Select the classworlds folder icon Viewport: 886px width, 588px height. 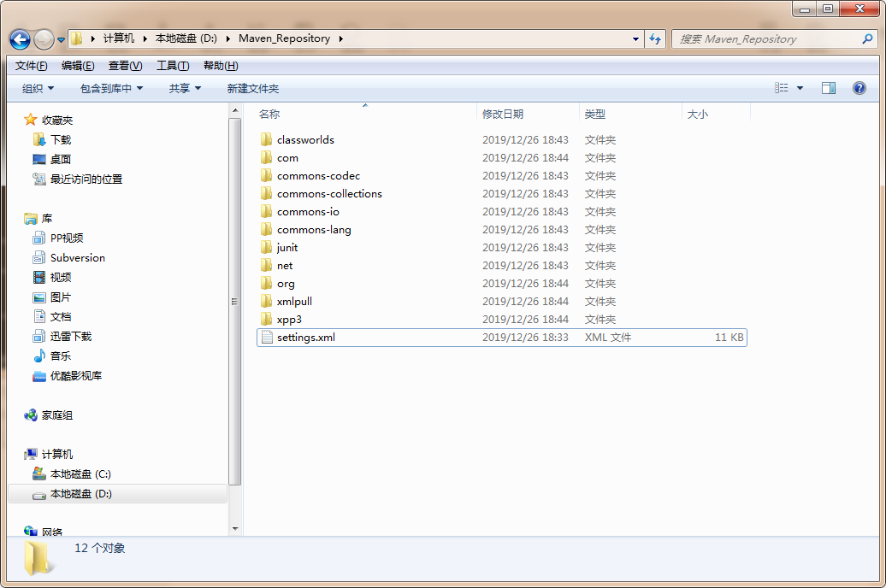pos(267,139)
